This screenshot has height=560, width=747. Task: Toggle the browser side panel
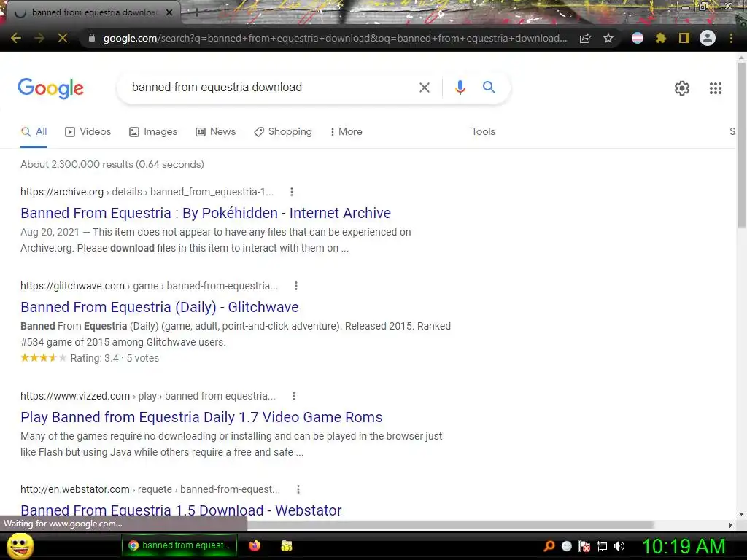684,38
